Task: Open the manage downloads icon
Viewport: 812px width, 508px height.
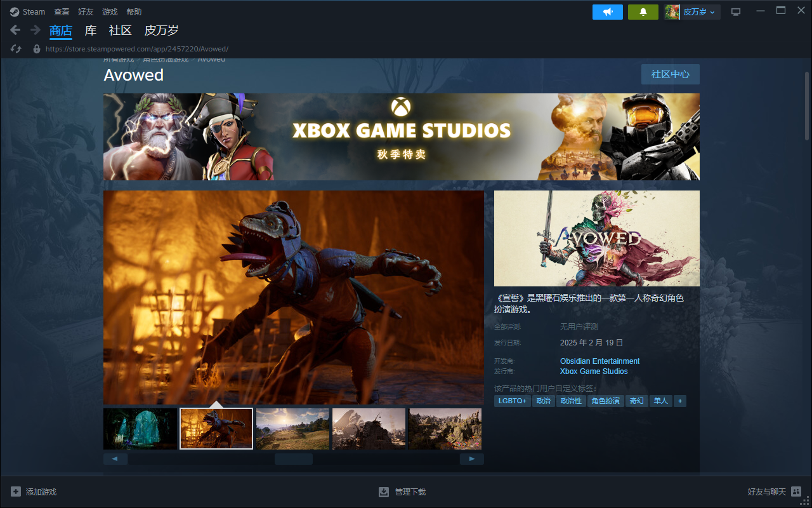Action: (384, 491)
